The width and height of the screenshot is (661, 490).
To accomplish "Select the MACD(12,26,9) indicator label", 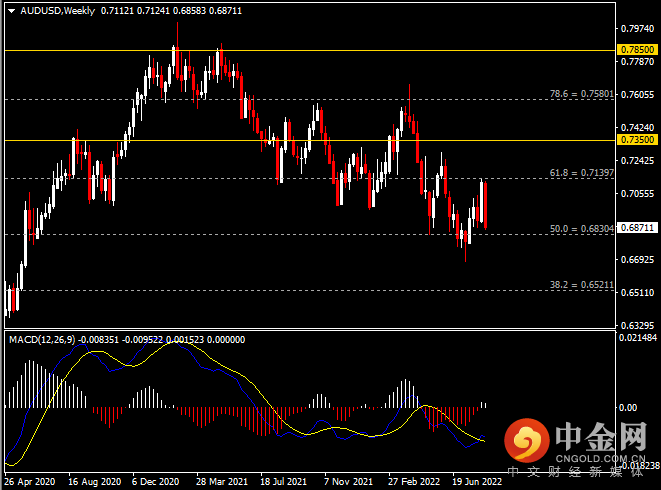I will [42, 340].
